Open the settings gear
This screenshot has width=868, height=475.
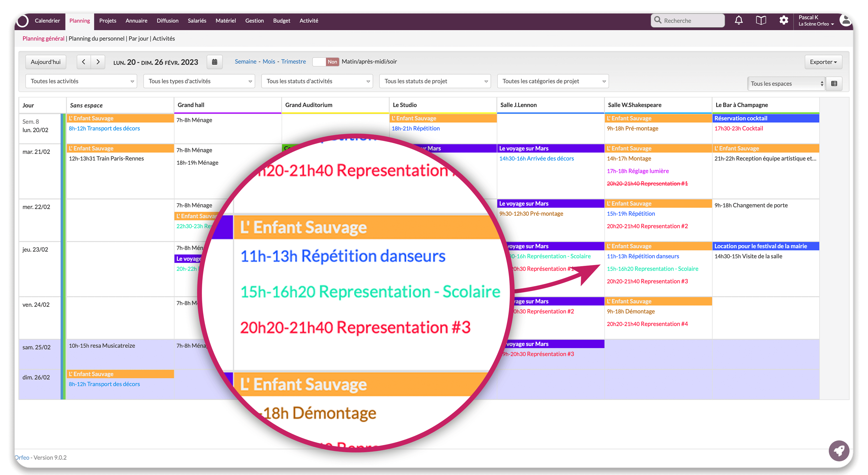coord(784,20)
